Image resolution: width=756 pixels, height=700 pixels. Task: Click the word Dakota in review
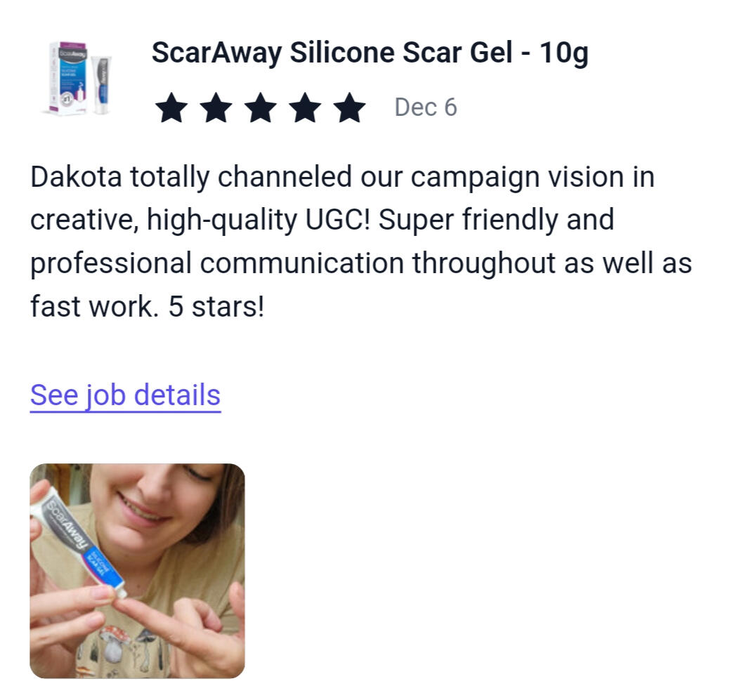pos(76,177)
